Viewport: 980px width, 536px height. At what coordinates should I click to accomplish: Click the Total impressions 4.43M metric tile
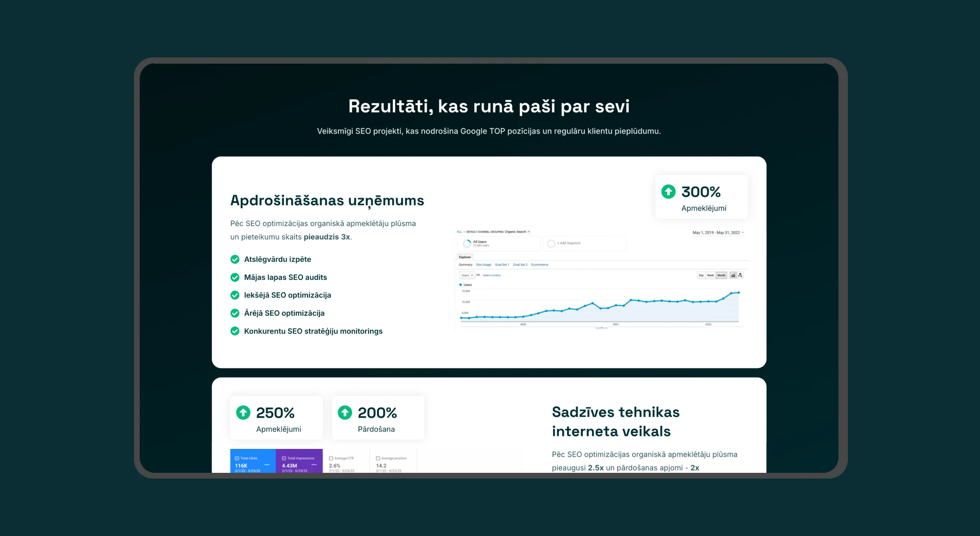(299, 461)
